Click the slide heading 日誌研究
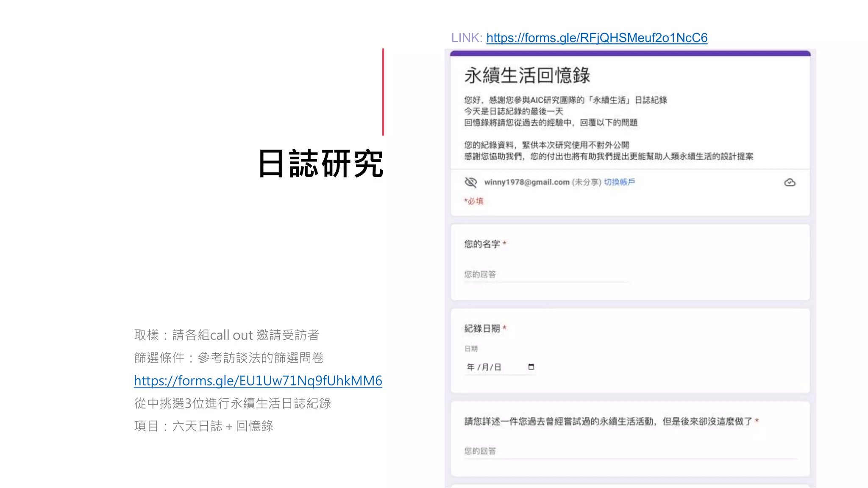This screenshot has width=868, height=488. tap(321, 164)
